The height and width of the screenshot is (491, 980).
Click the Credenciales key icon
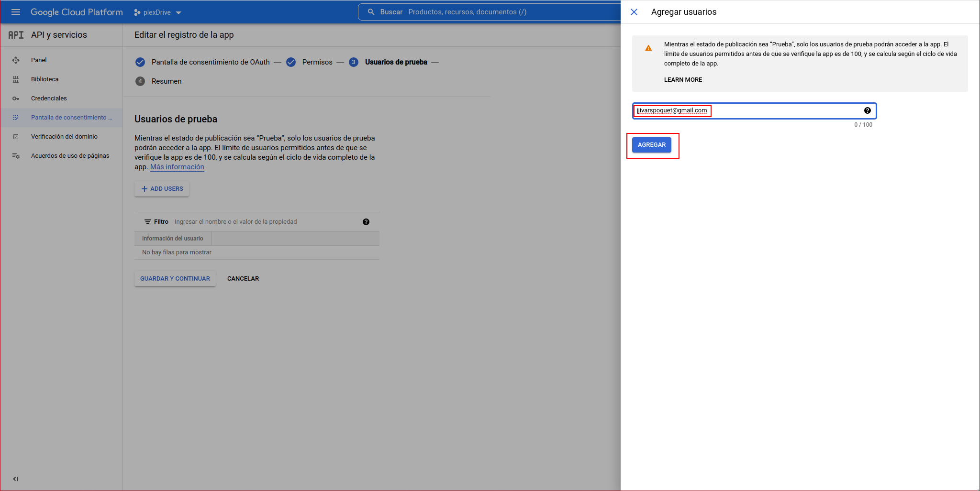coord(16,98)
